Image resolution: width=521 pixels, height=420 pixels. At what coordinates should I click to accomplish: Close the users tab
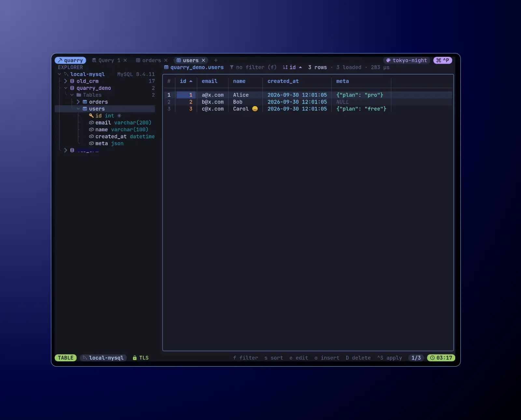204,60
